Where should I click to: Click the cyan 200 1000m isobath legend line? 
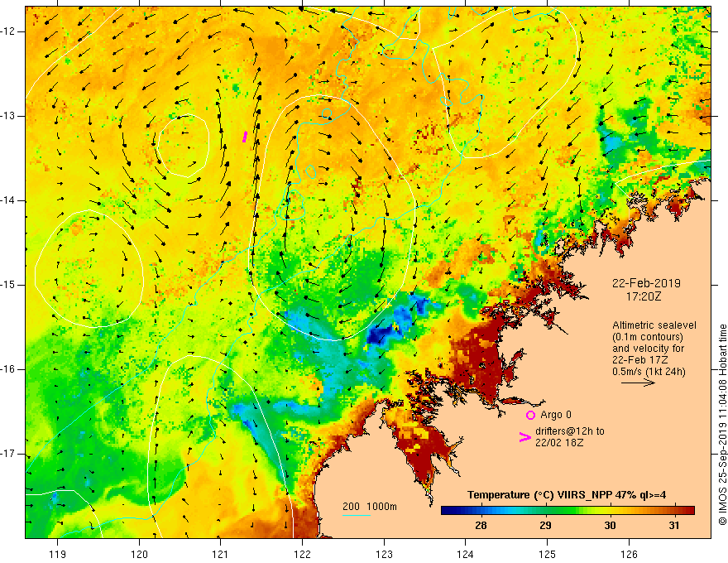pyautogui.click(x=357, y=515)
